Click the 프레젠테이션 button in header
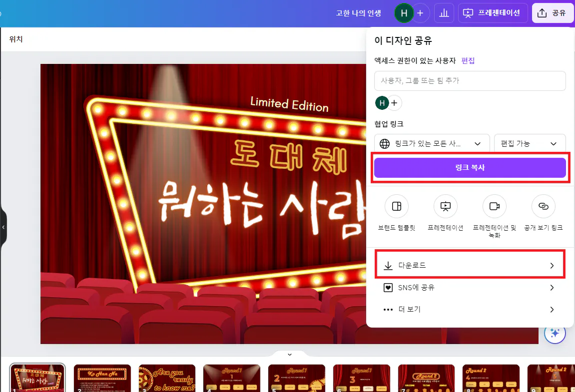575x392 pixels. [493, 13]
